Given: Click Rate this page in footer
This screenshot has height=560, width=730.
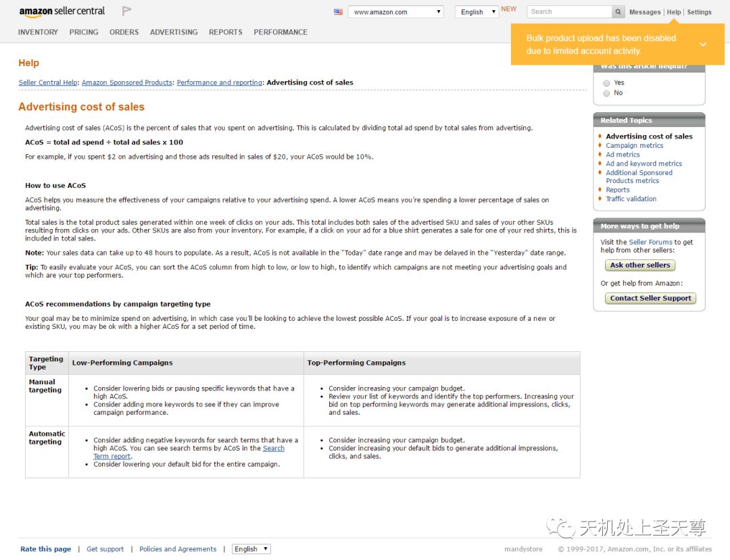Looking at the screenshot, I should tap(46, 549).
